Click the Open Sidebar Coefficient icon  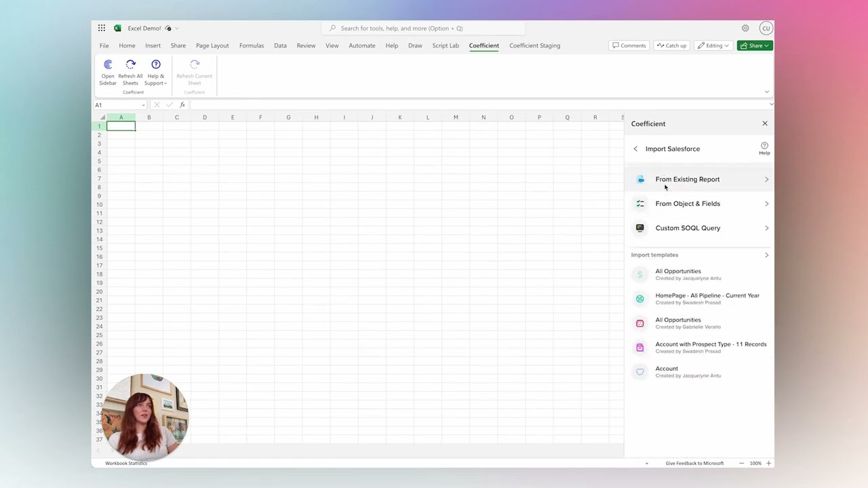[108, 64]
